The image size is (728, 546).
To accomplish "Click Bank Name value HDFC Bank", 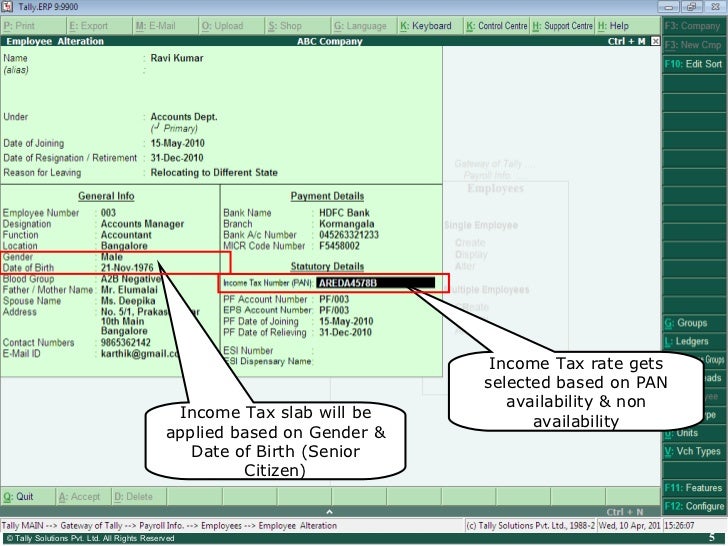I will pyautogui.click(x=344, y=213).
